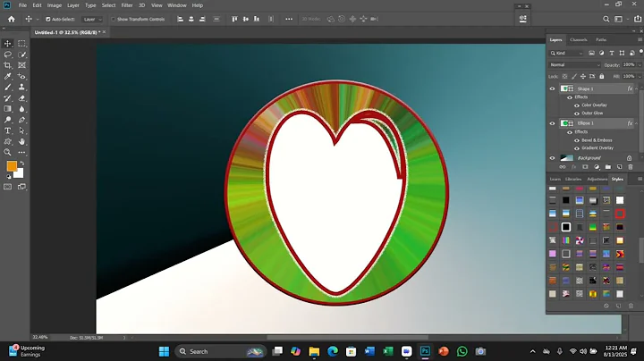Click the Home icon in options bar
Image resolution: width=644 pixels, height=361 pixels.
pyautogui.click(x=12, y=19)
